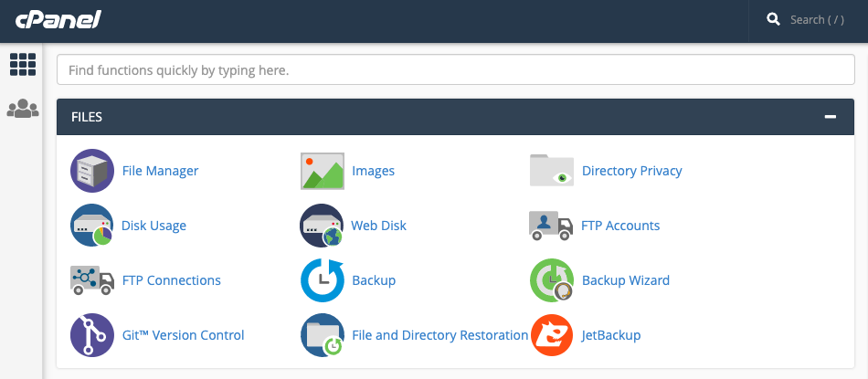Open the home grid sidebar icon
Screen dimensions: 868x379
[x=23, y=64]
